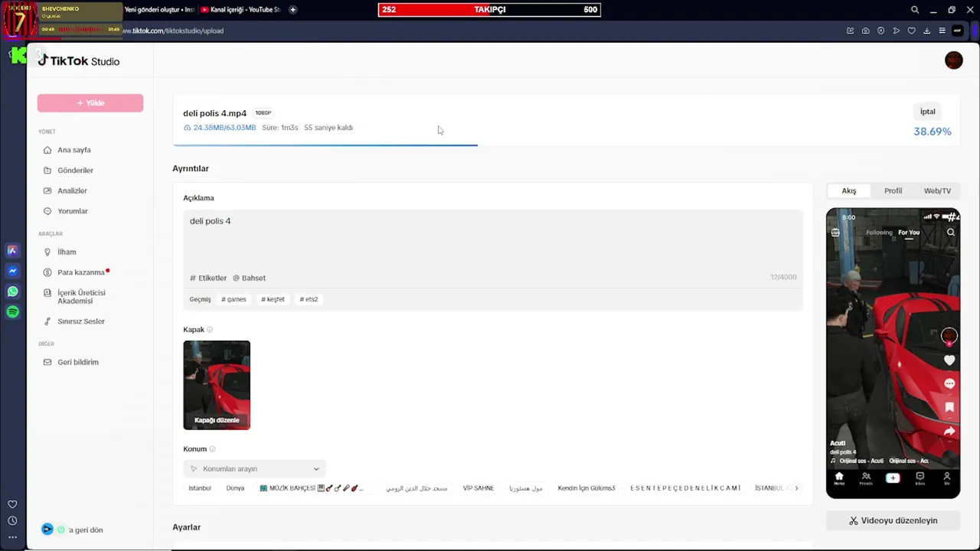Click the browser tab search magnifier

tap(915, 10)
